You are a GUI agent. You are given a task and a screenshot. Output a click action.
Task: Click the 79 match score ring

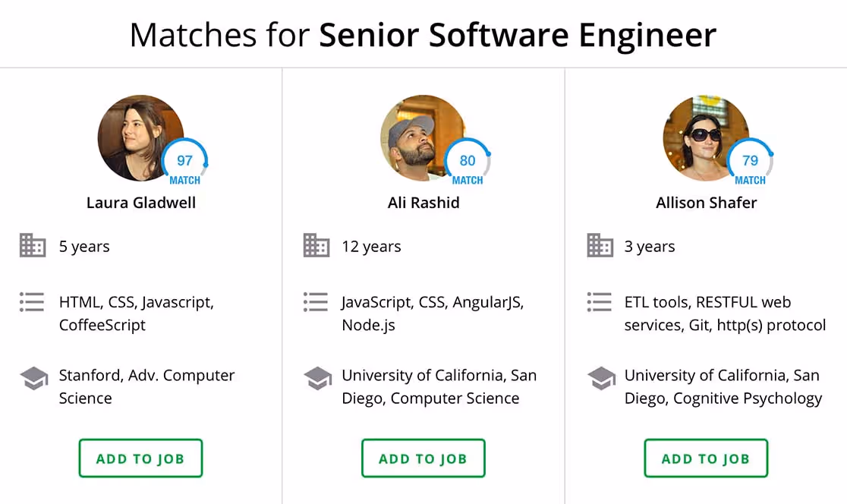[x=750, y=161]
